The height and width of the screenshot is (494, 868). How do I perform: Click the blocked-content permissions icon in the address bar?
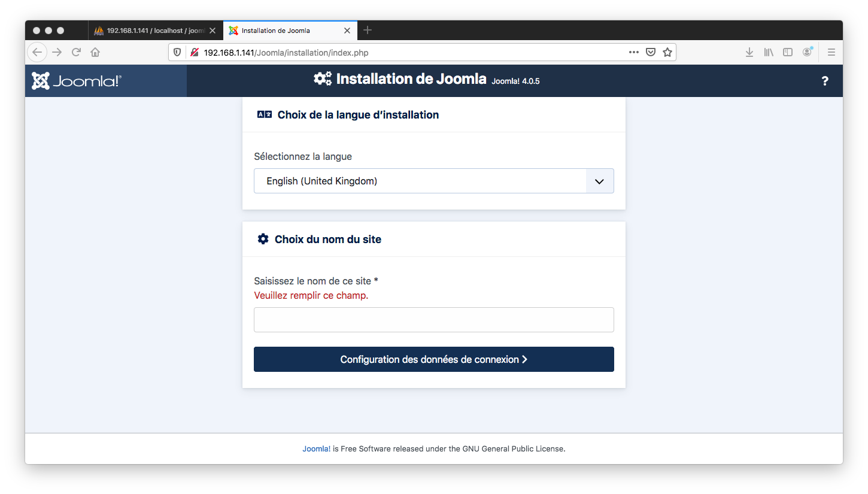pyautogui.click(x=194, y=52)
